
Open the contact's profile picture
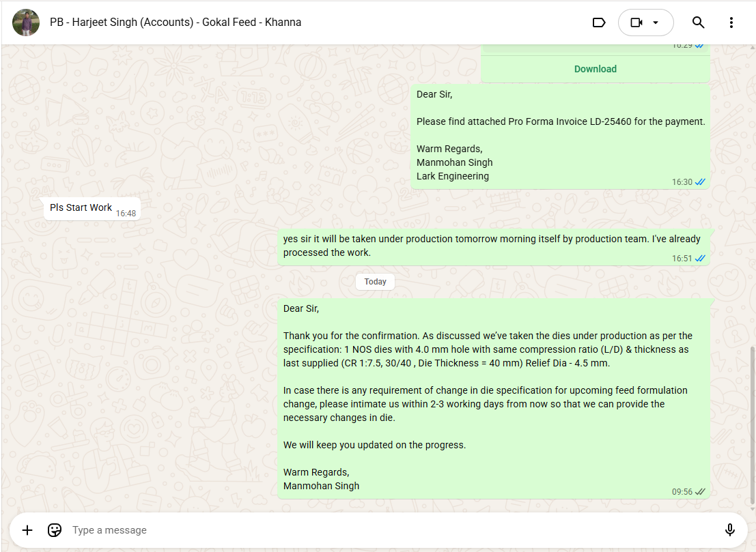26,23
